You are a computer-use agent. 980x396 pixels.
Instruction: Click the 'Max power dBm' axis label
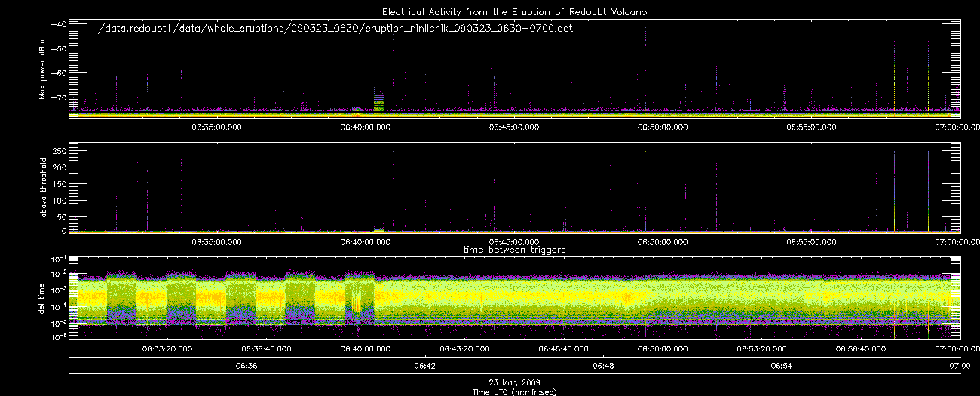pos(42,70)
